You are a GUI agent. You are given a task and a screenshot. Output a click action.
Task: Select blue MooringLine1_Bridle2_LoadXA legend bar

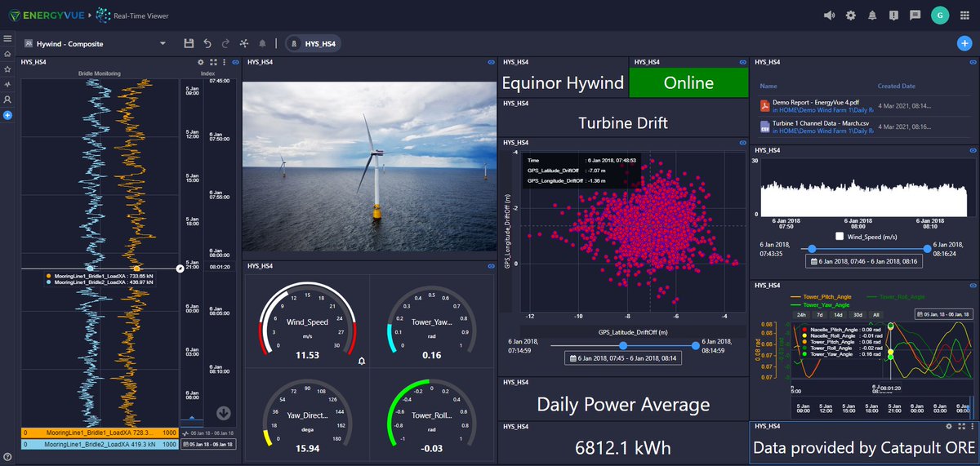click(x=100, y=444)
